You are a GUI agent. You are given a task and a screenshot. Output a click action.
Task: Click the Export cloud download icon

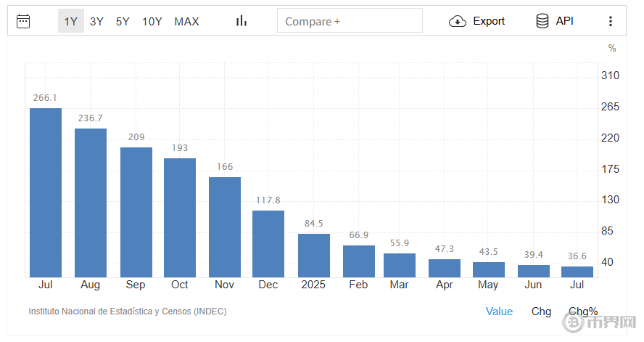click(458, 21)
